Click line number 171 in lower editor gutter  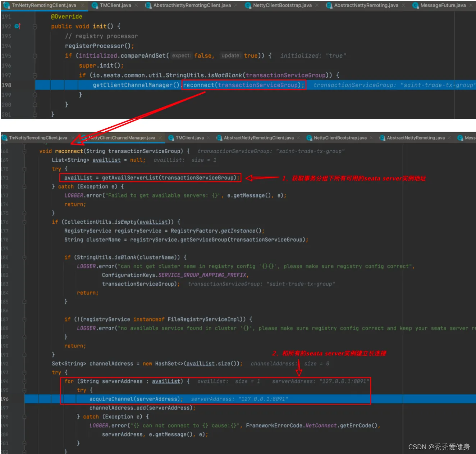[x=4, y=178]
